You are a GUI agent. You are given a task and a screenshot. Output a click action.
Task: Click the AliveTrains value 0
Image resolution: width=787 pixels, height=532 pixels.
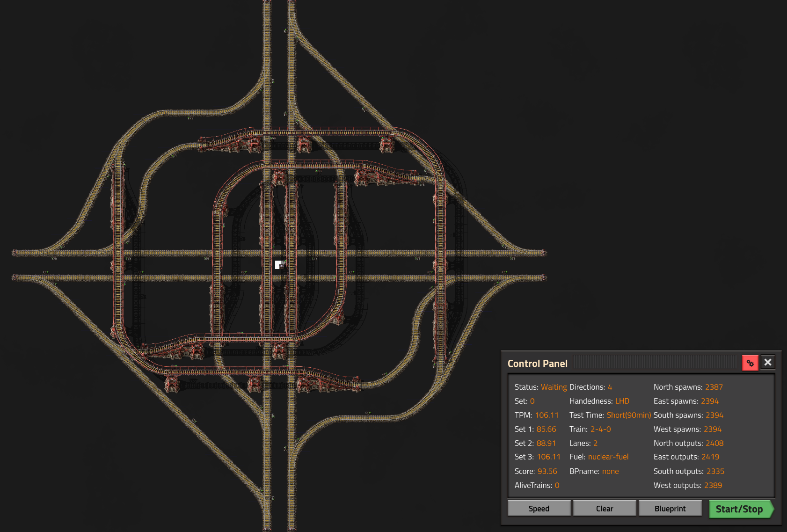[557, 486]
